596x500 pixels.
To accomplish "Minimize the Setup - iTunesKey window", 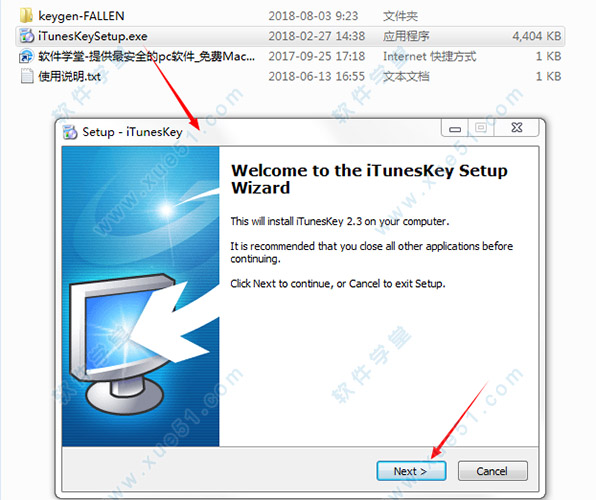I will [x=455, y=128].
